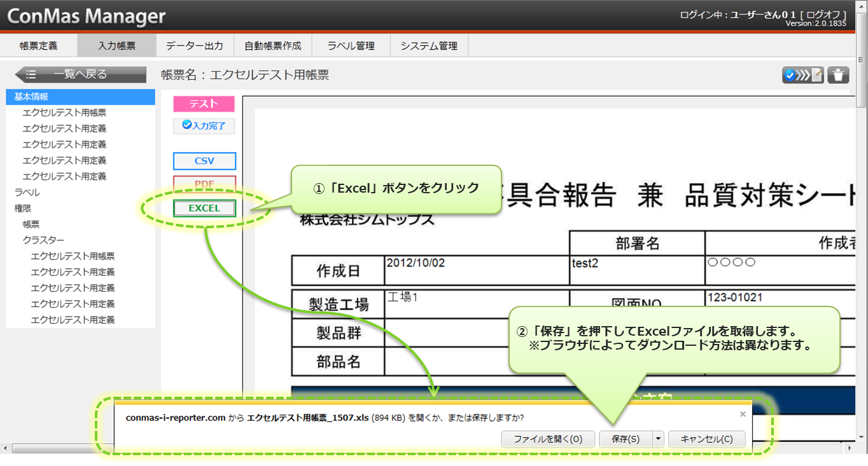Open the dropdown arrow beside 保存(S)

click(658, 439)
